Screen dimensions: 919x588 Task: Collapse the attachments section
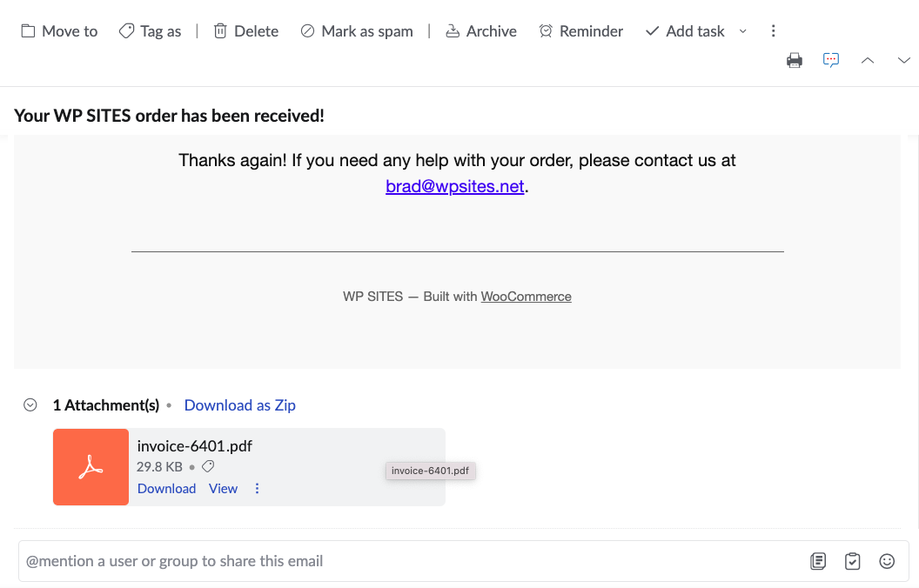pyautogui.click(x=30, y=404)
